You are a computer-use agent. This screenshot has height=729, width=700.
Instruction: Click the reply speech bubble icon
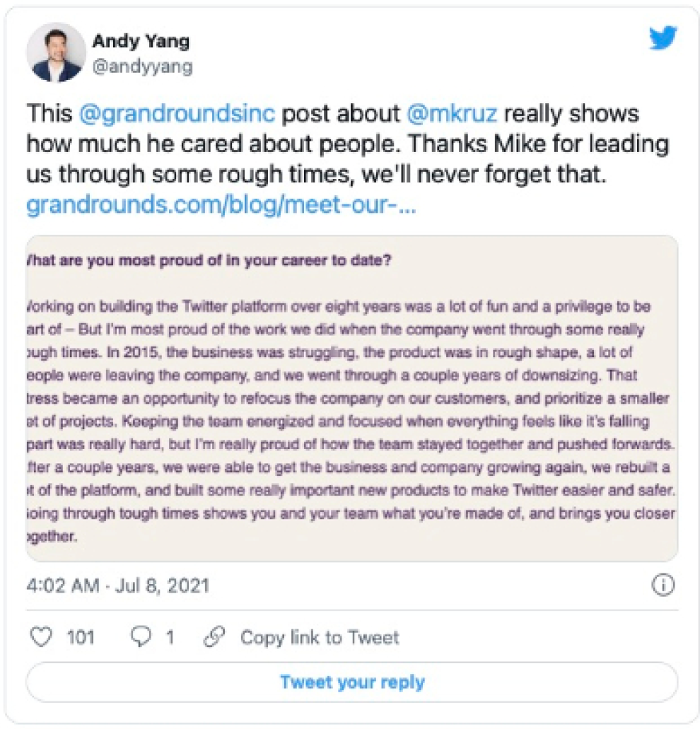point(142,637)
